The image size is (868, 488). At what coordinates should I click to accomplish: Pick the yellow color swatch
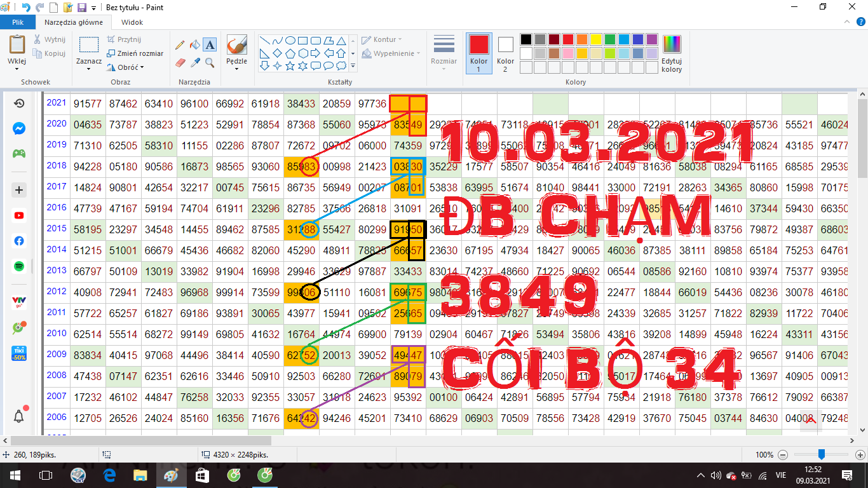point(595,39)
